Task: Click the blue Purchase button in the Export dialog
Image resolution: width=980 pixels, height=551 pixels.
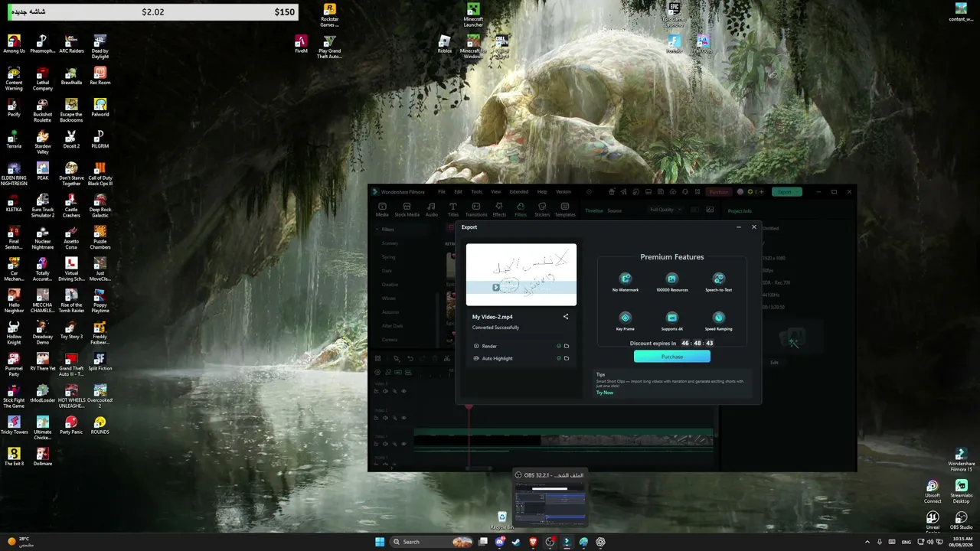Action: point(672,357)
